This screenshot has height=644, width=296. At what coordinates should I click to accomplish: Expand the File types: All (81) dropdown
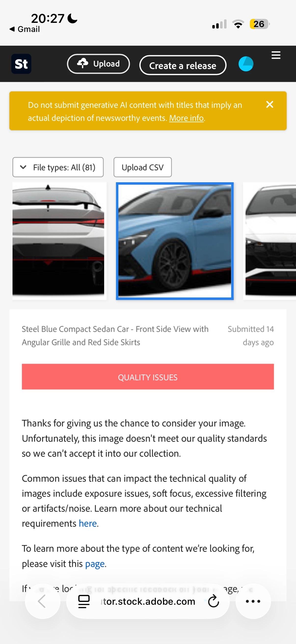[x=58, y=167]
